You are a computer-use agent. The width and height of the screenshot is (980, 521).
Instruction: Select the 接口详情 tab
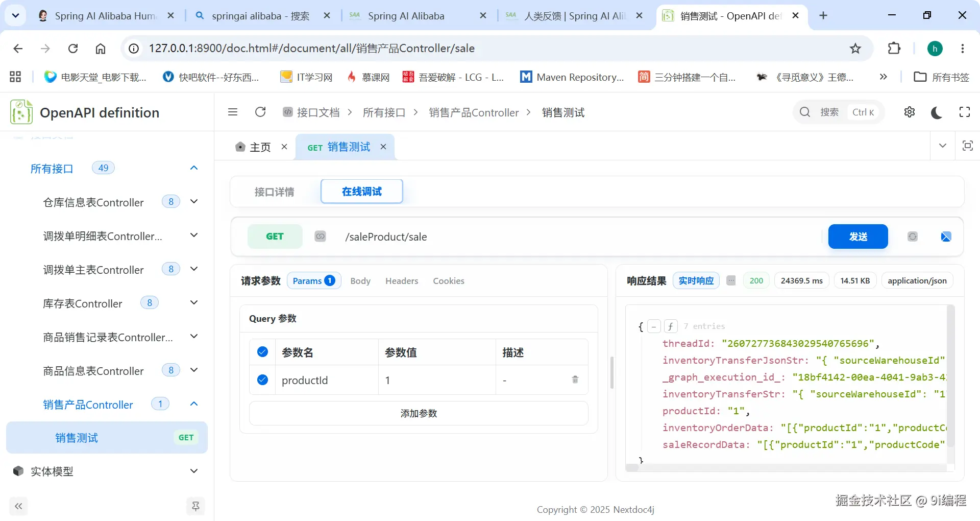tap(275, 192)
